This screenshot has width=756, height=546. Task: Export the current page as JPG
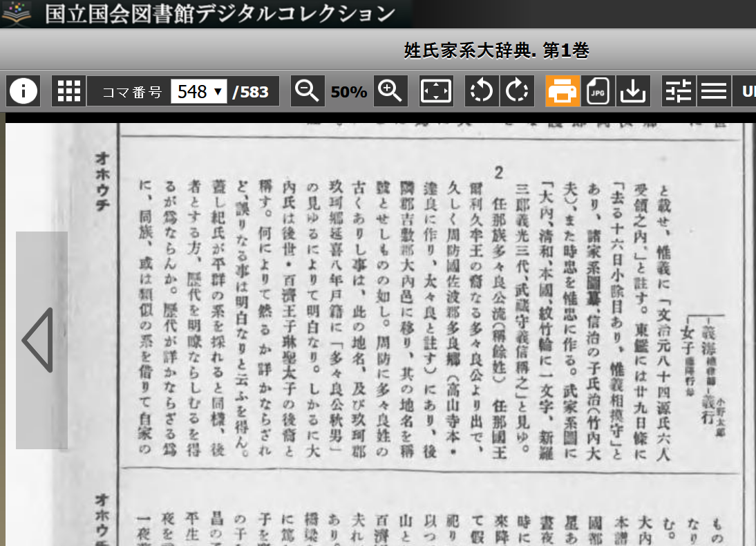click(598, 91)
